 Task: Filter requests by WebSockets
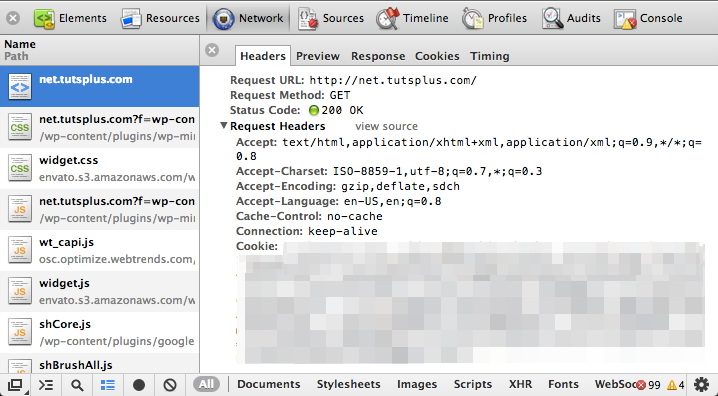pos(615,384)
